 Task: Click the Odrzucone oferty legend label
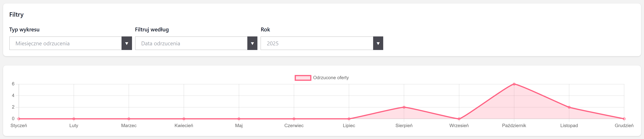tap(331, 78)
